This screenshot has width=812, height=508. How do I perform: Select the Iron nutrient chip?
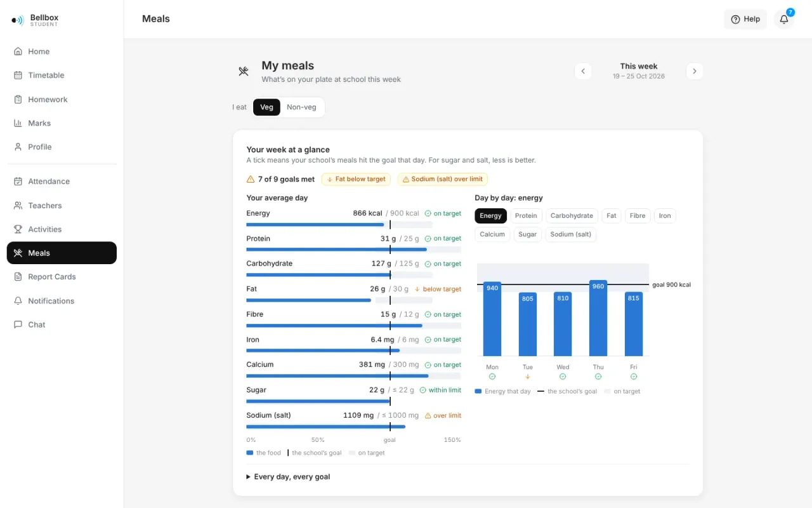click(665, 216)
